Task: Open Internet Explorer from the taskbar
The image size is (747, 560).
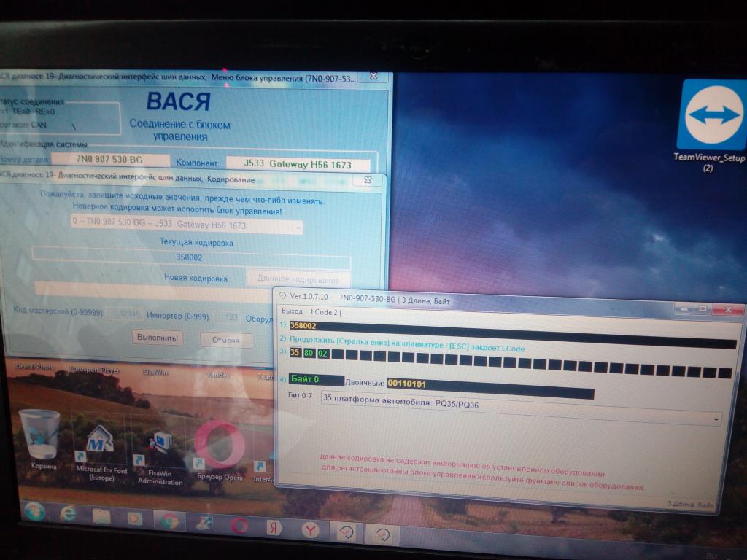Action: [68, 514]
